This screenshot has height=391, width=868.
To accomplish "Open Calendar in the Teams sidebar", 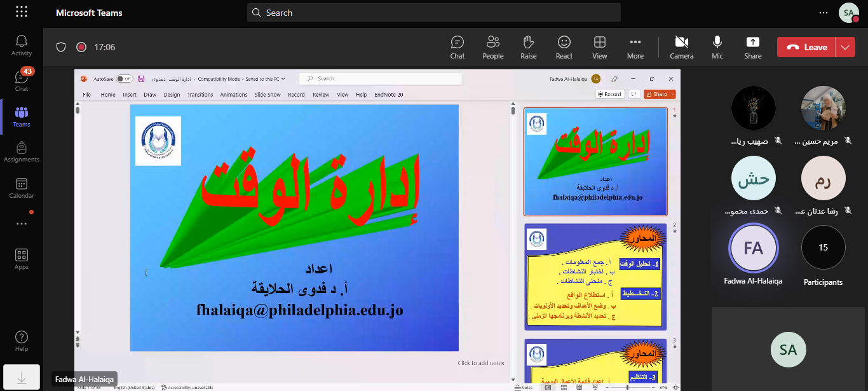I will point(22,188).
